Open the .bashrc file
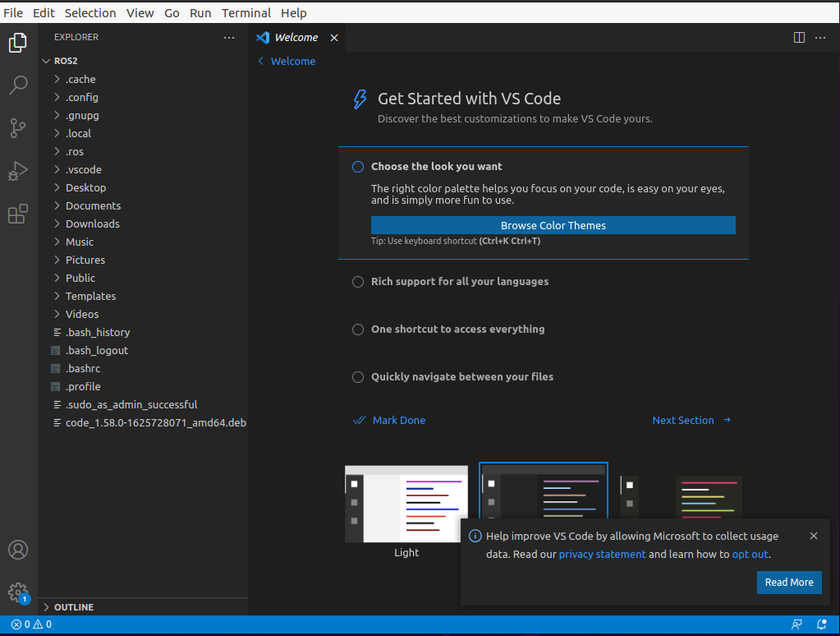The height and width of the screenshot is (636, 840). pos(83,369)
